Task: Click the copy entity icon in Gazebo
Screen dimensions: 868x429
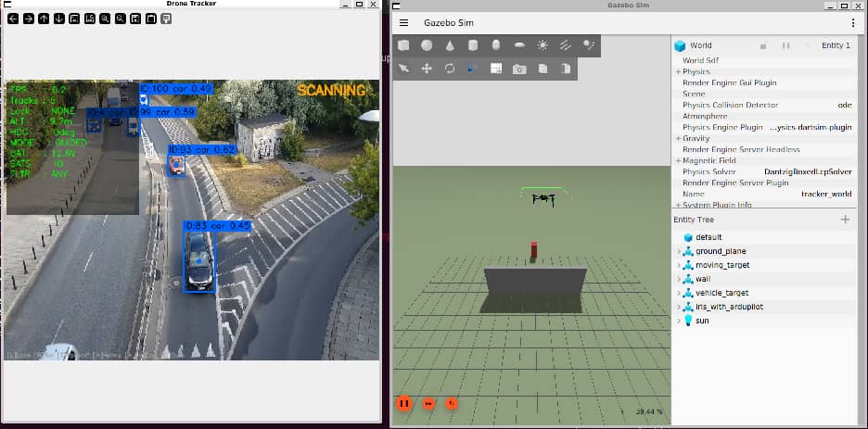Action: 543,69
